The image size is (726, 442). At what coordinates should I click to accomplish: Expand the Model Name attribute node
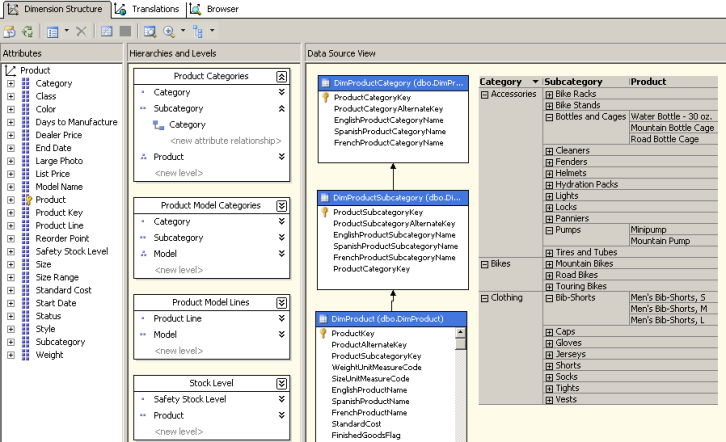click(x=11, y=187)
